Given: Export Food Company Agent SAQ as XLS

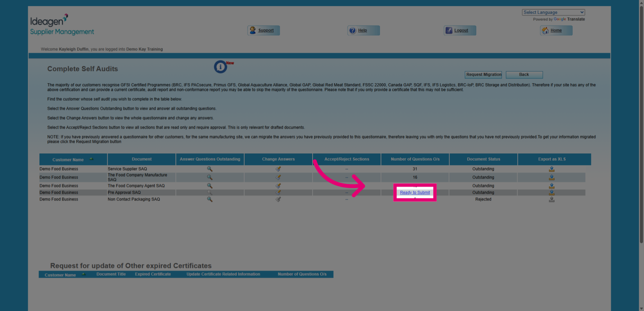Looking at the screenshot, I should coord(551,186).
